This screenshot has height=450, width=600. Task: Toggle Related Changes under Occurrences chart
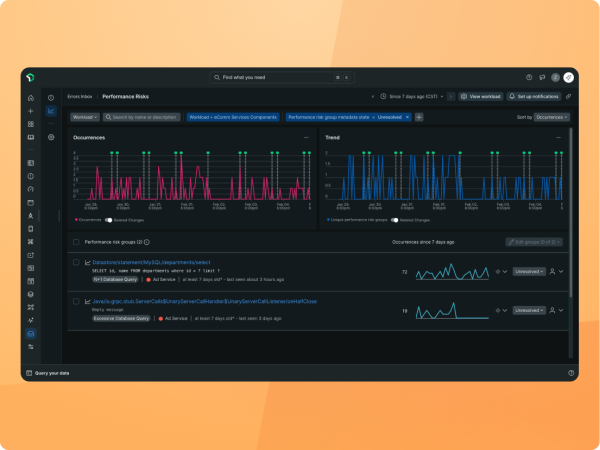[109, 219]
